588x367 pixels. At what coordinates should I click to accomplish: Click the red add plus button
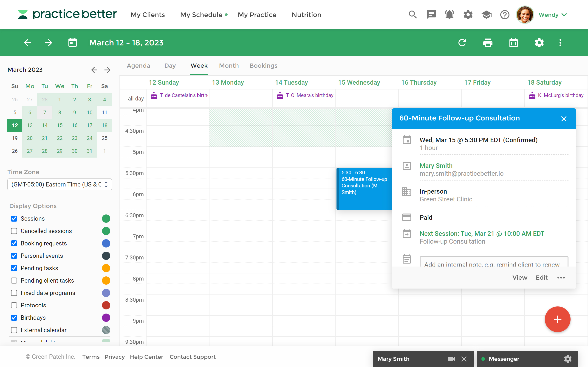pos(557,319)
